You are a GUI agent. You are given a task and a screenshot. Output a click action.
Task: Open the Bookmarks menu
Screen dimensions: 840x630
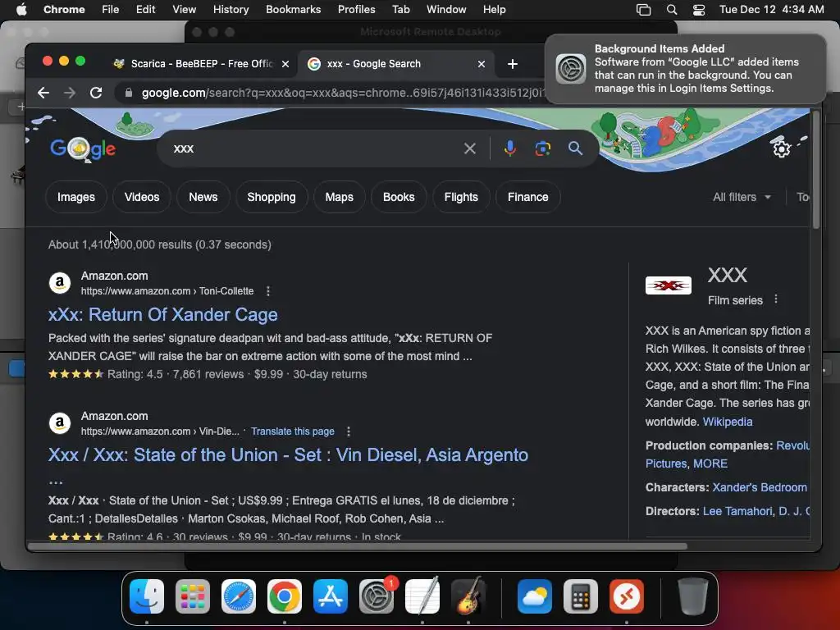coord(294,10)
